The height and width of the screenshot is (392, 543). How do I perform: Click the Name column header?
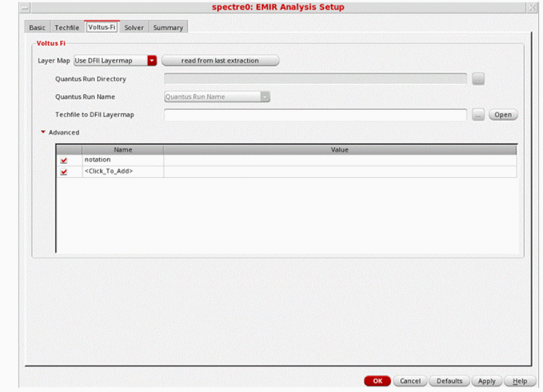pos(123,150)
